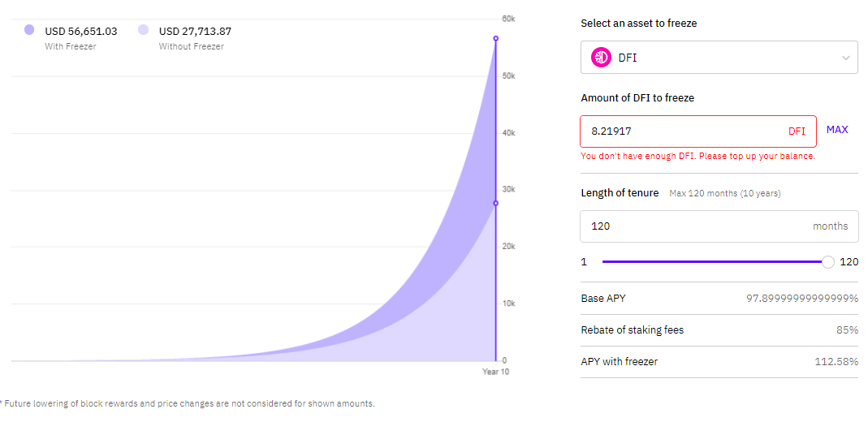Click the With Freezer chart endpoint marker
This screenshot has height=422, width=868.
pos(495,38)
